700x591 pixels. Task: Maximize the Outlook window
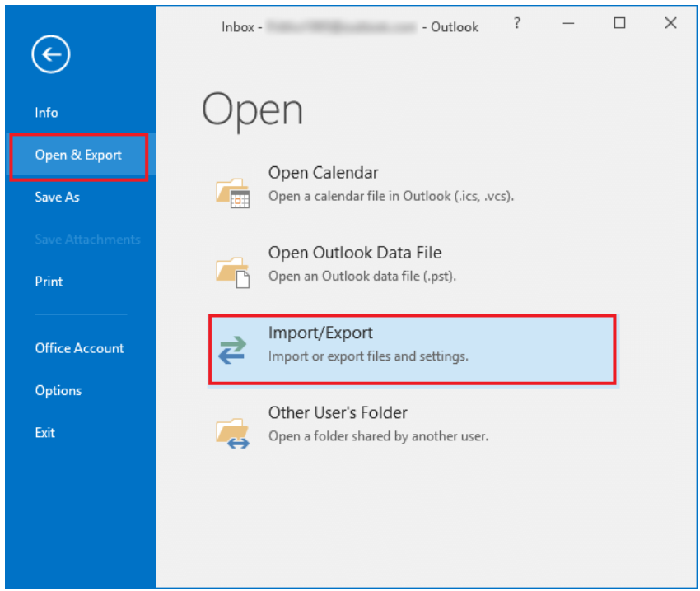coord(619,23)
